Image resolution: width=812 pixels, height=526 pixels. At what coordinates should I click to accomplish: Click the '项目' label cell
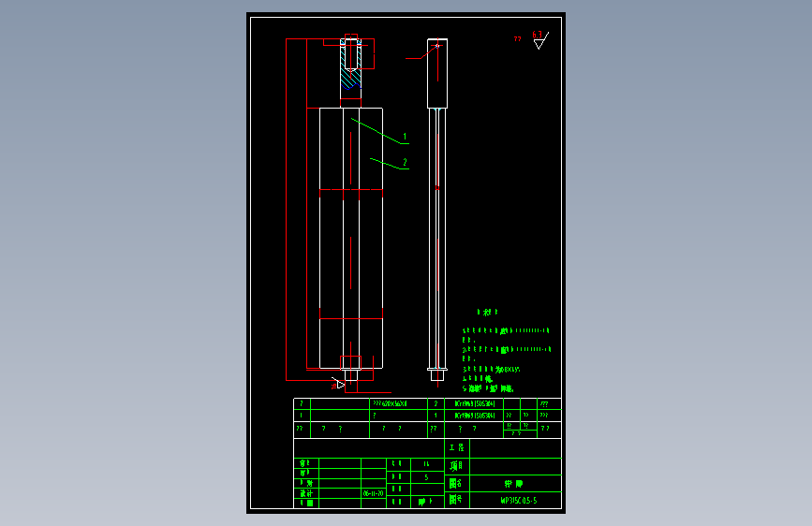coord(457,466)
